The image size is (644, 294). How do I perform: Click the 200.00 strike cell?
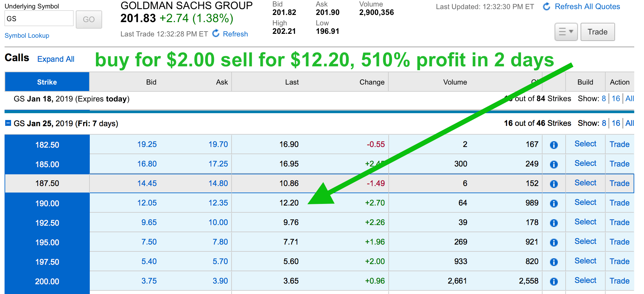click(x=47, y=281)
